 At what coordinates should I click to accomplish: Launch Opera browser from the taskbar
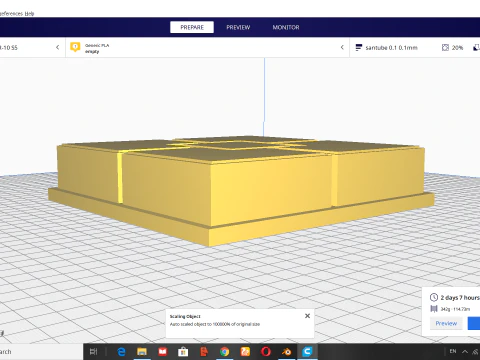pos(266,351)
